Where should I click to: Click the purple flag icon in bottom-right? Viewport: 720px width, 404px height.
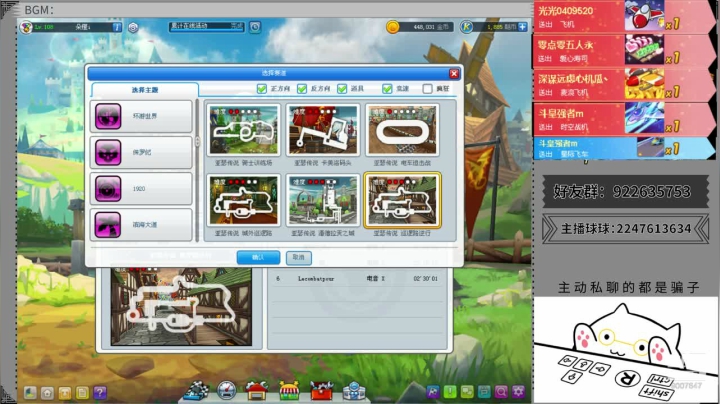click(433, 392)
